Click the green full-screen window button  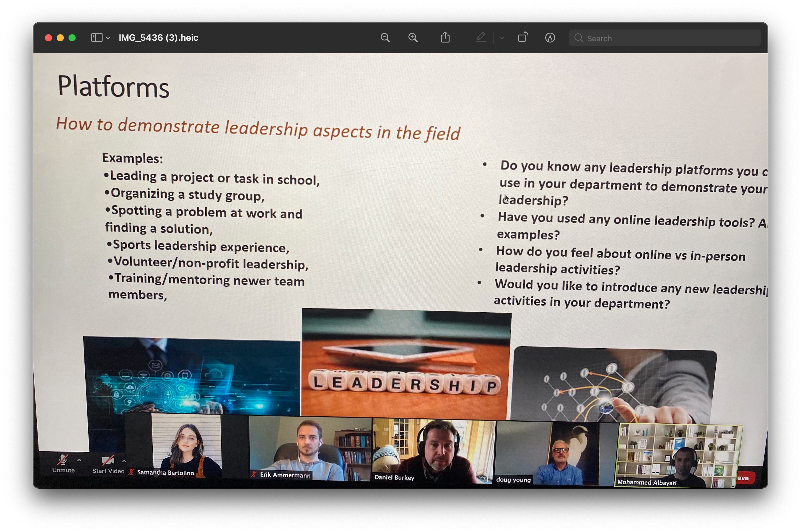pos(72,38)
